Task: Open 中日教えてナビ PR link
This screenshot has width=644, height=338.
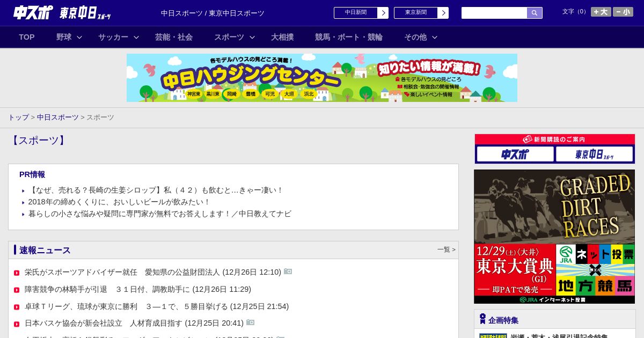Action: coord(159,214)
